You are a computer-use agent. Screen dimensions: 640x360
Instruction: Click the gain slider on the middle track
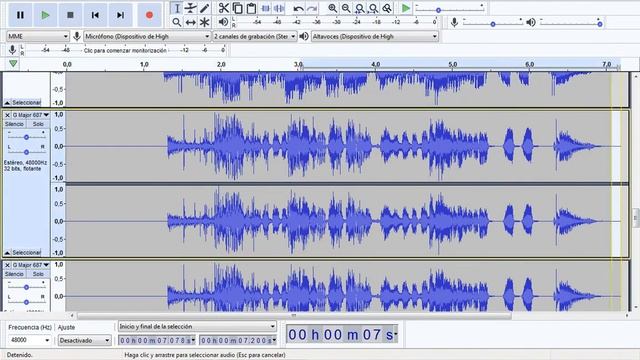click(26, 137)
